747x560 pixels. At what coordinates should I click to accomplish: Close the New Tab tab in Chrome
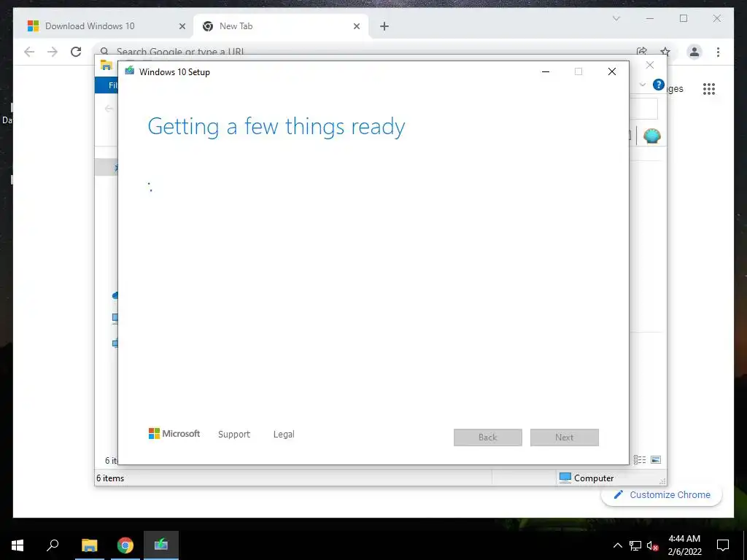tap(356, 27)
